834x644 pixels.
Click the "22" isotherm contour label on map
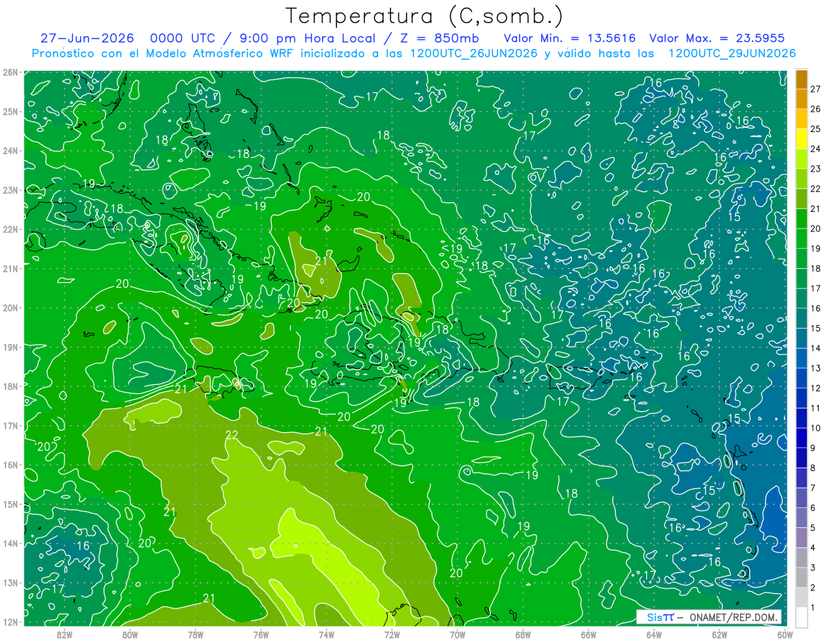click(232, 436)
